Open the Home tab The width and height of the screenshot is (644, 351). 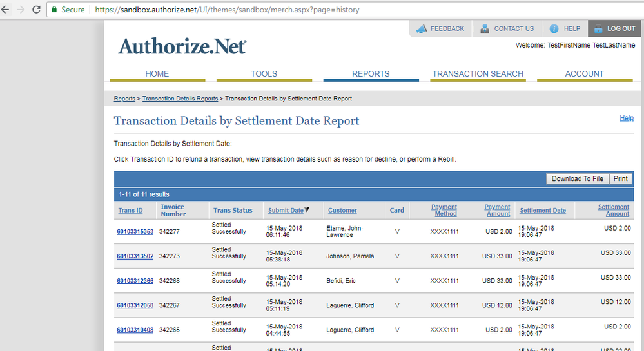tap(157, 74)
